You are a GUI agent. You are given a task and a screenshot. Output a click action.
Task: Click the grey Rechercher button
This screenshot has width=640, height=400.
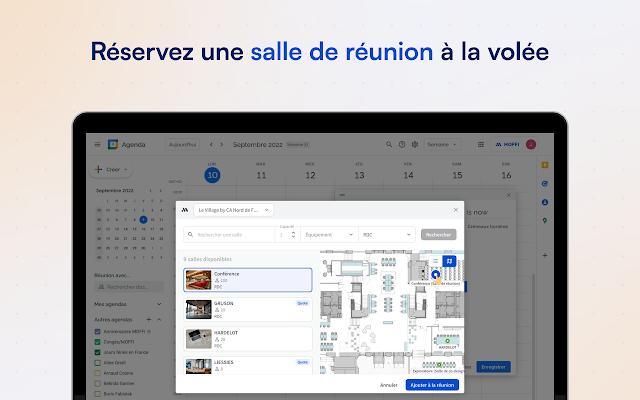click(438, 235)
